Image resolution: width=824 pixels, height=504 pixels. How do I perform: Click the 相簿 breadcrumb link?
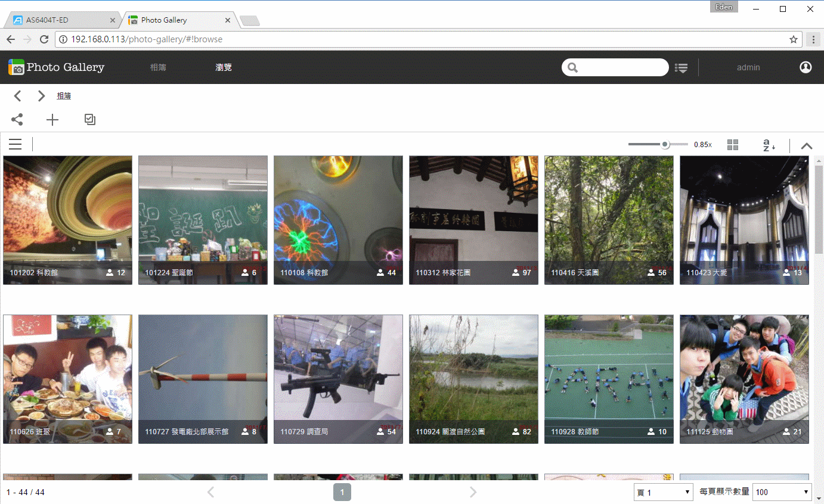64,96
